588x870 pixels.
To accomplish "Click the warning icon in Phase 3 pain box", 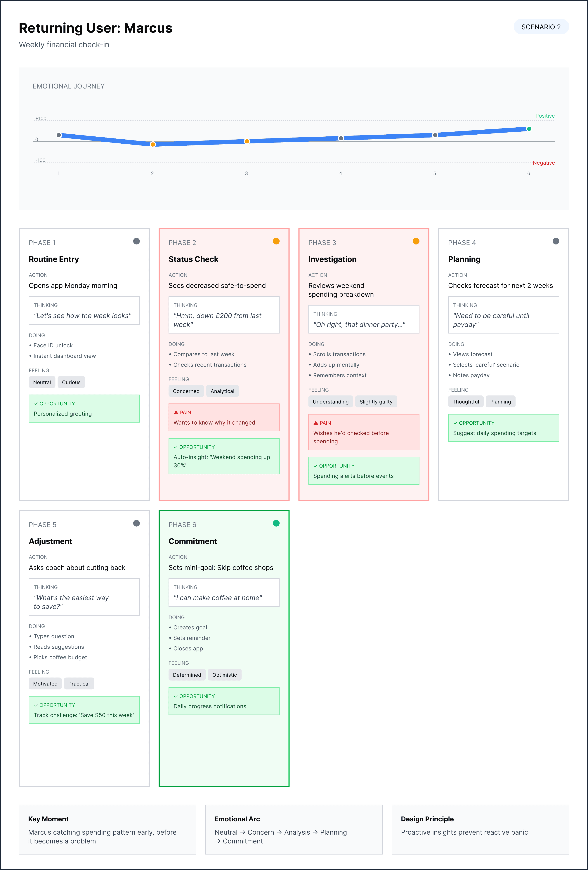I will 315,423.
